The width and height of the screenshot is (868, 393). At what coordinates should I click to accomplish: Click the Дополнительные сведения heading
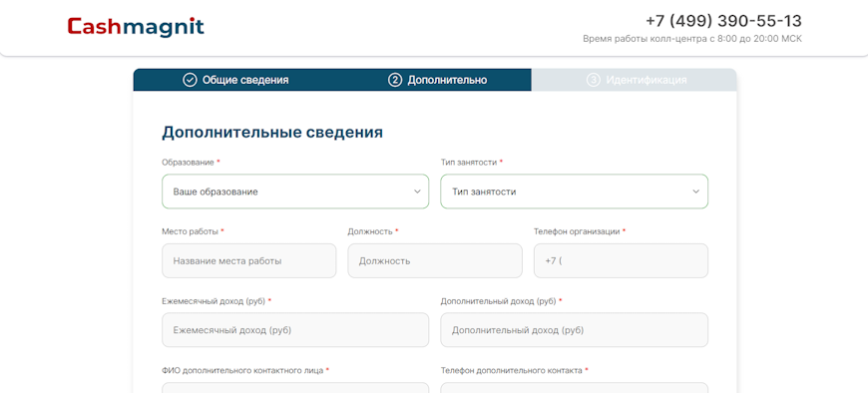(x=272, y=133)
